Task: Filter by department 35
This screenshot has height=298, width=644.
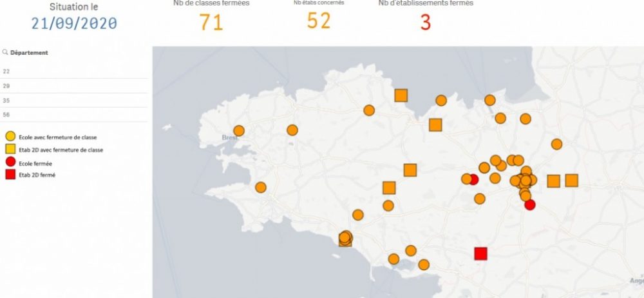Action: tap(6, 100)
